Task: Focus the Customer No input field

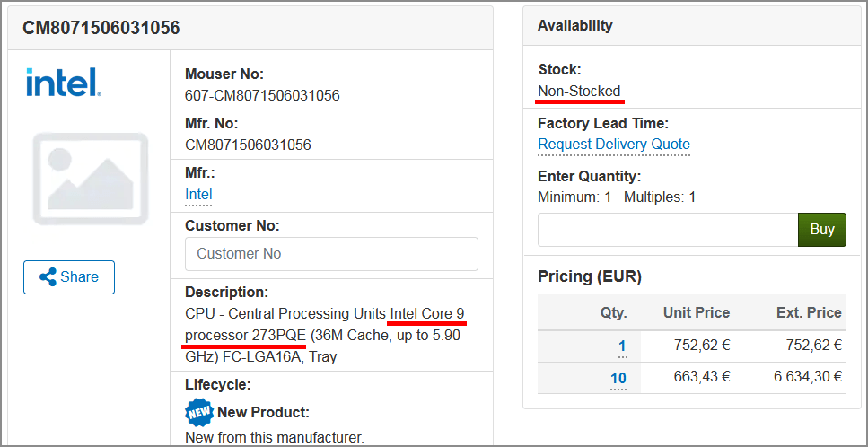Action: [x=331, y=254]
